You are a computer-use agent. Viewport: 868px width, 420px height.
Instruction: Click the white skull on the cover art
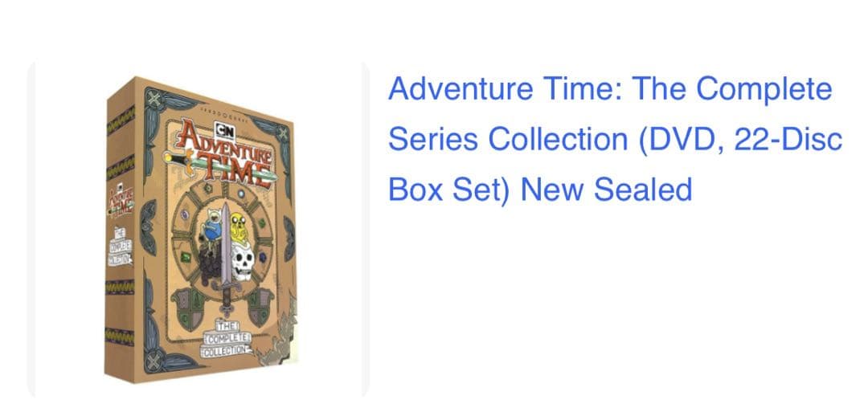pos(243,263)
